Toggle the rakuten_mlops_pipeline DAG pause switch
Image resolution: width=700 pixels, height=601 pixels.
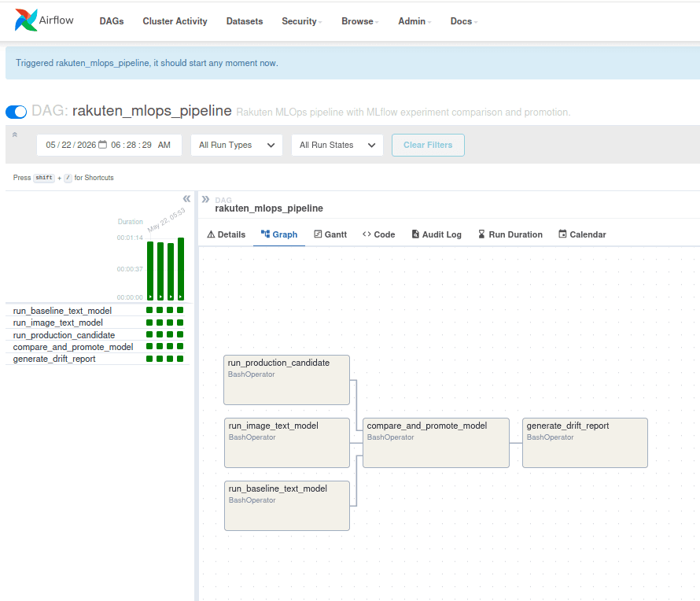16,112
